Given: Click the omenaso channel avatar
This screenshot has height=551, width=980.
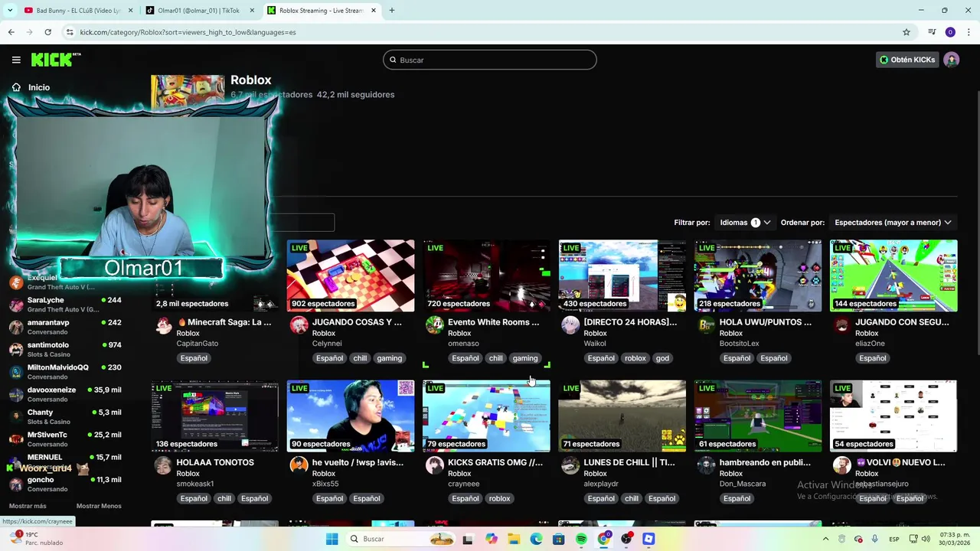Looking at the screenshot, I should [x=435, y=325].
